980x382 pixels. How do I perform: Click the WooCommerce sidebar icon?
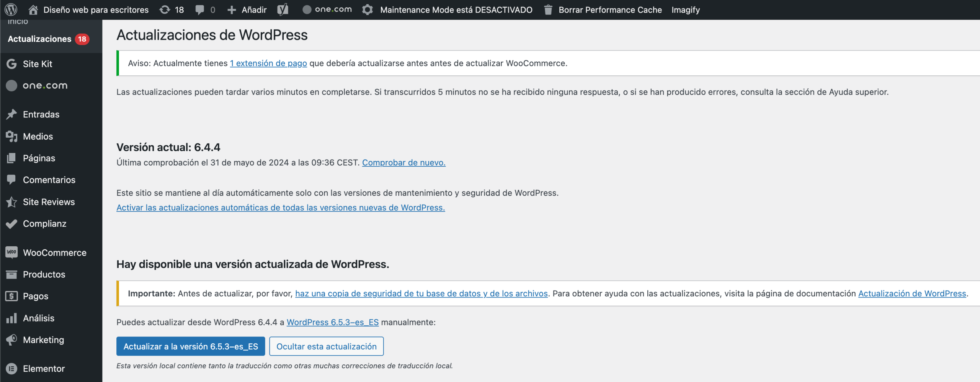pyautogui.click(x=11, y=252)
